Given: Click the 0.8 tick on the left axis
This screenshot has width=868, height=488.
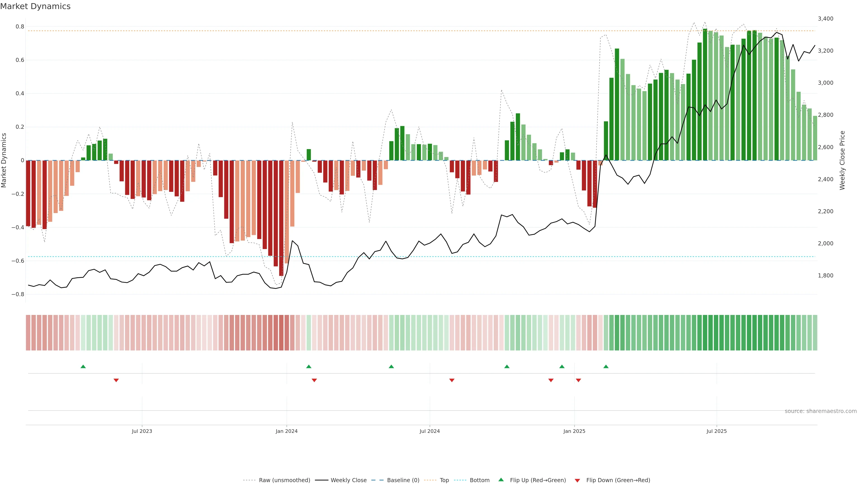Looking at the screenshot, I should point(20,27).
